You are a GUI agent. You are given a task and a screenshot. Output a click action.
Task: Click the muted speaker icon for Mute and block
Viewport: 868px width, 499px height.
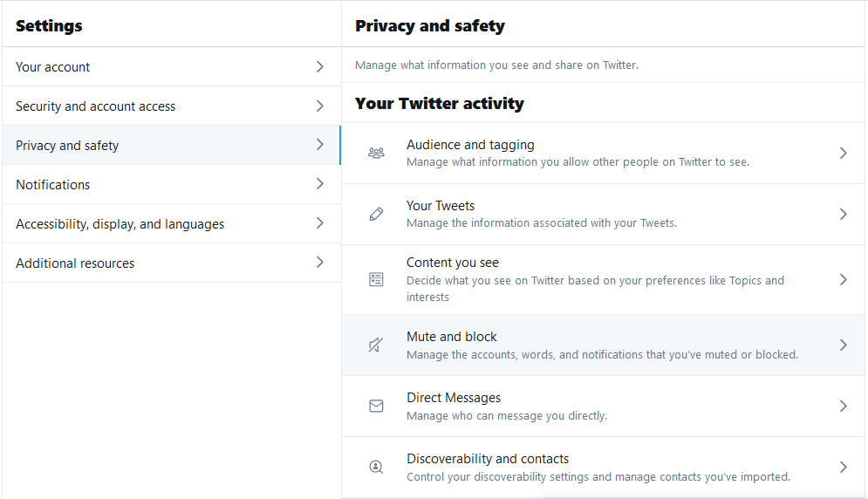point(376,345)
